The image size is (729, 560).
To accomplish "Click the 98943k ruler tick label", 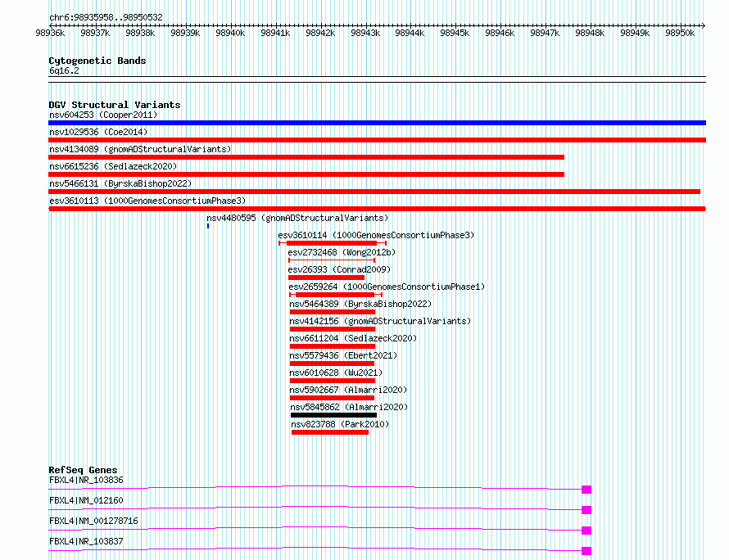I will tap(365, 33).
